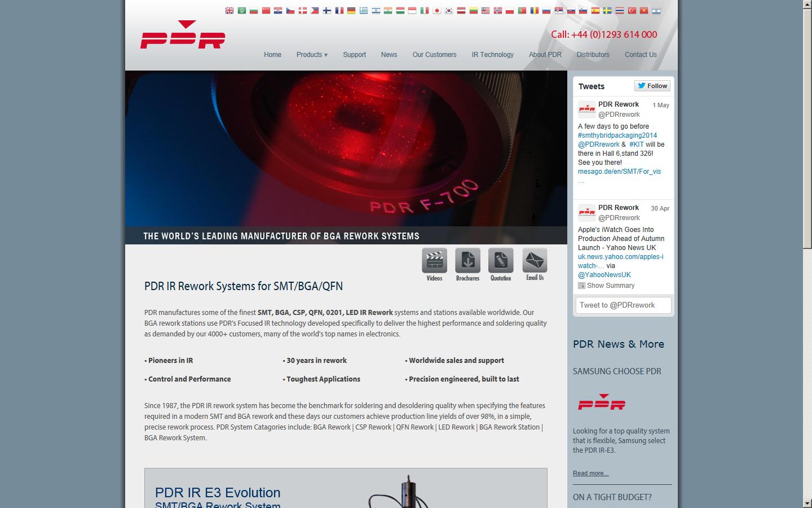Click the Brochures download icon

[x=467, y=260]
